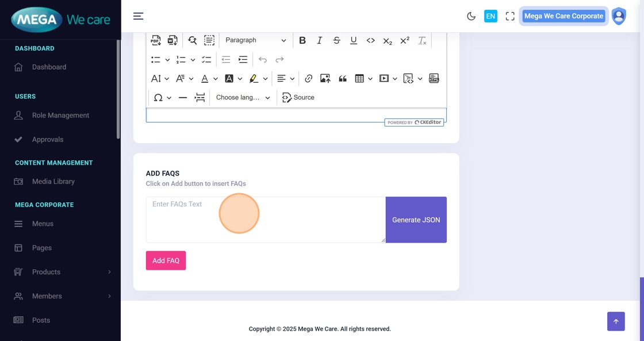Toggle fullscreen mode
The image size is (644, 341).
tap(510, 16)
